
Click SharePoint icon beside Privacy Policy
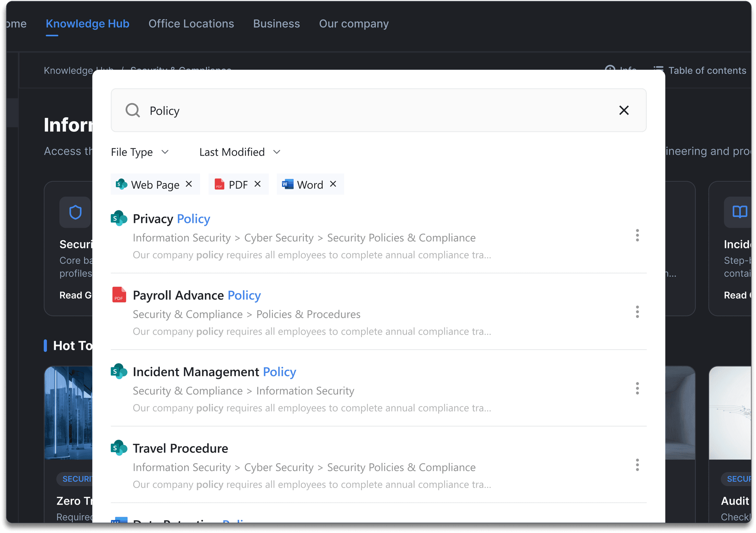tap(119, 218)
